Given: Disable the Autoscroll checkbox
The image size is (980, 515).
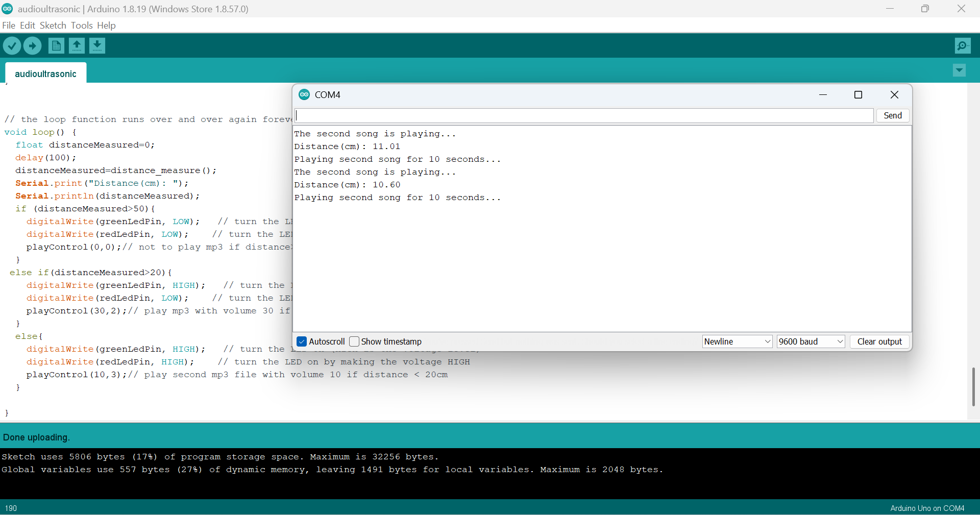Looking at the screenshot, I should (302, 341).
